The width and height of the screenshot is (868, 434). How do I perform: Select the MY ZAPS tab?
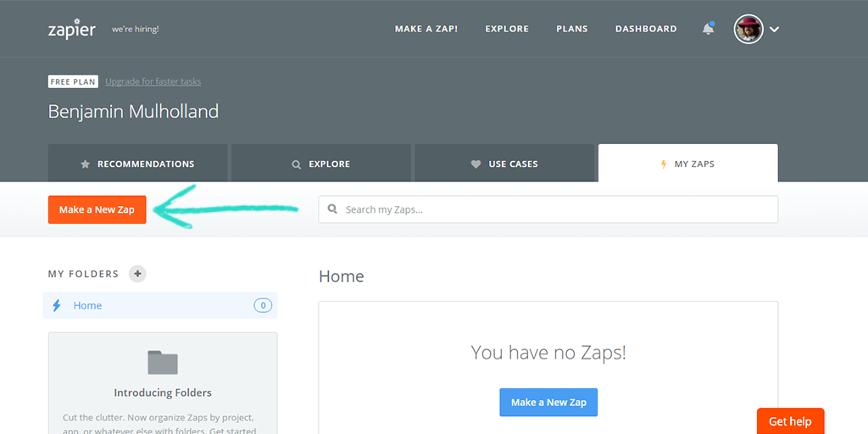click(688, 164)
